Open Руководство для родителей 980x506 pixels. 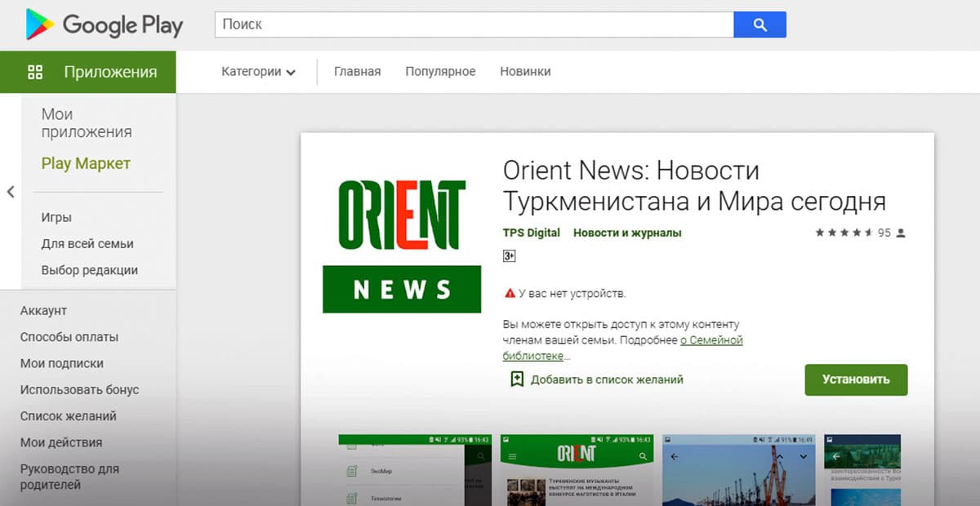69,477
